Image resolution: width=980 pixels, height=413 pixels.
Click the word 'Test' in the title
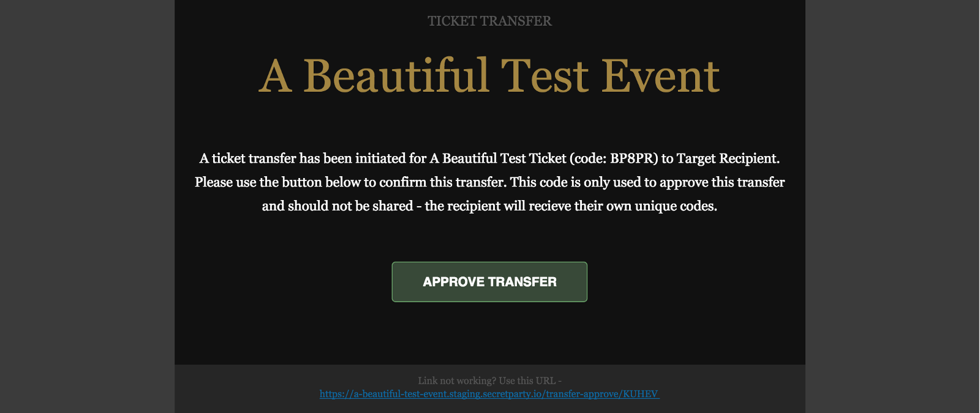pos(545,76)
